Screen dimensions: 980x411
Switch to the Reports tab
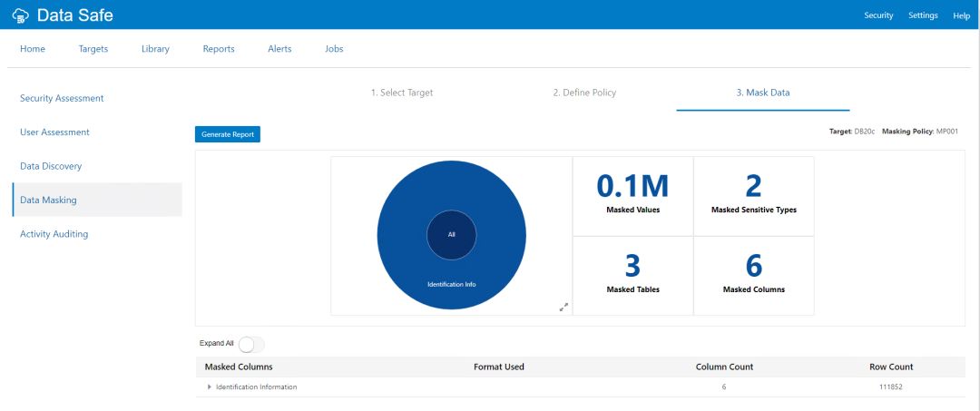click(219, 49)
